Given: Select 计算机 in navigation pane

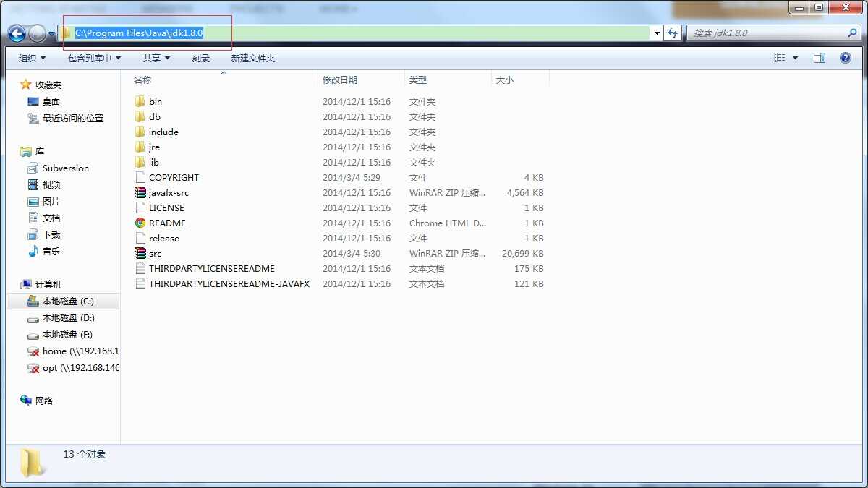Looking at the screenshot, I should click(x=48, y=284).
